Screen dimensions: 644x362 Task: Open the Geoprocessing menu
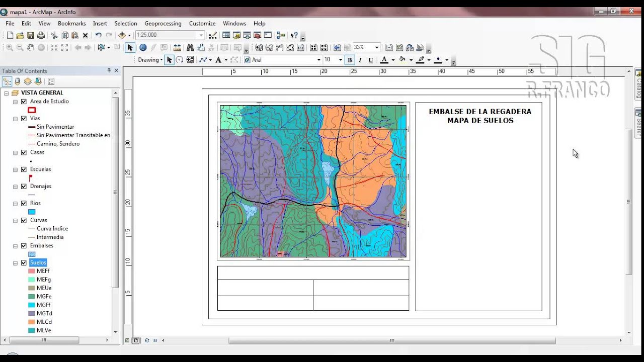click(163, 24)
